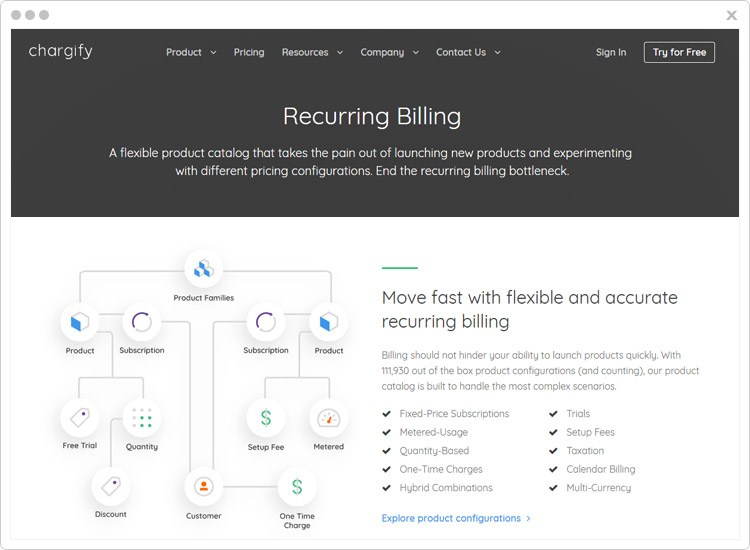Click checkmark beside Metered-Usage
The height and width of the screenshot is (550, 750).
[386, 432]
